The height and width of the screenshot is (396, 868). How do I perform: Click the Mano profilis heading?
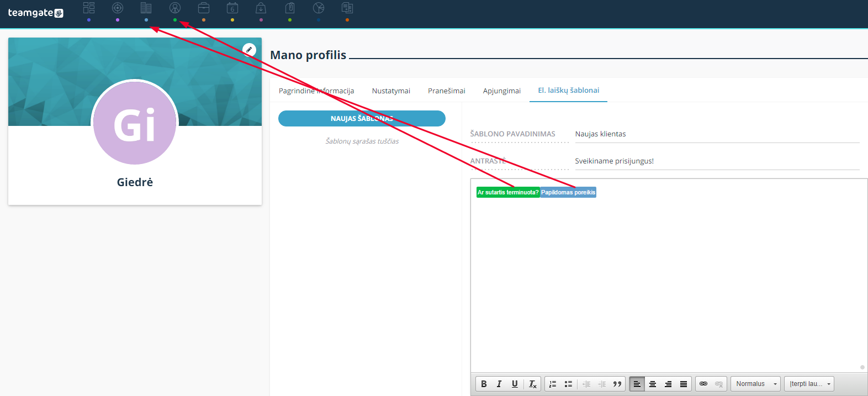[308, 55]
